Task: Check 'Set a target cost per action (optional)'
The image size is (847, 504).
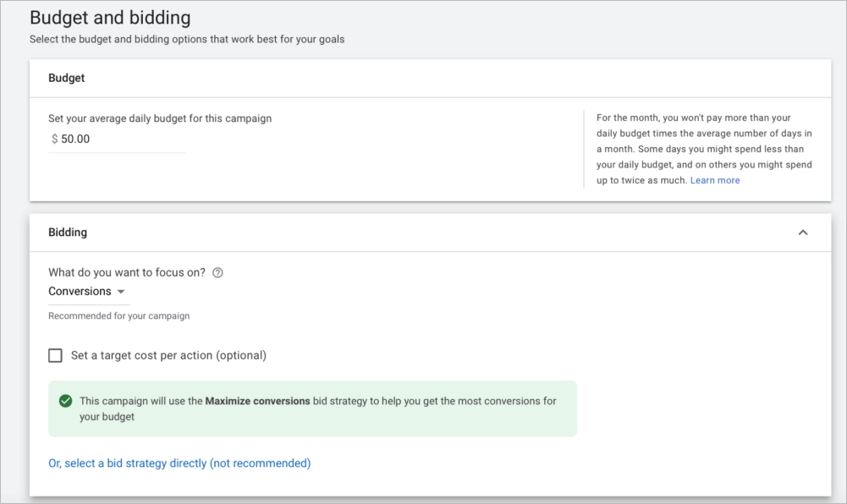Action: [55, 356]
